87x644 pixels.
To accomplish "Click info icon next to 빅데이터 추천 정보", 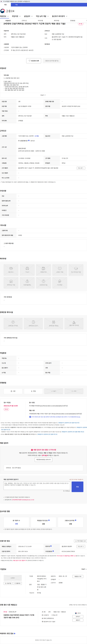I will (14, 634).
